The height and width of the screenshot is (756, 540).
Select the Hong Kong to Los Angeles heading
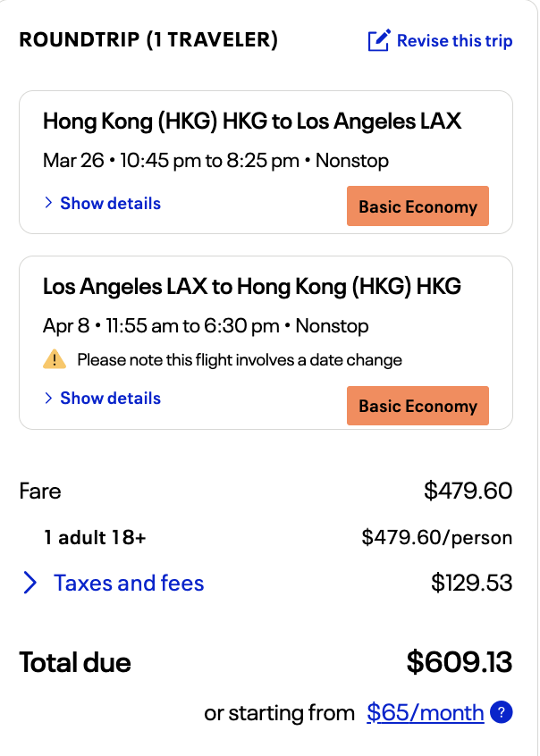coord(252,121)
